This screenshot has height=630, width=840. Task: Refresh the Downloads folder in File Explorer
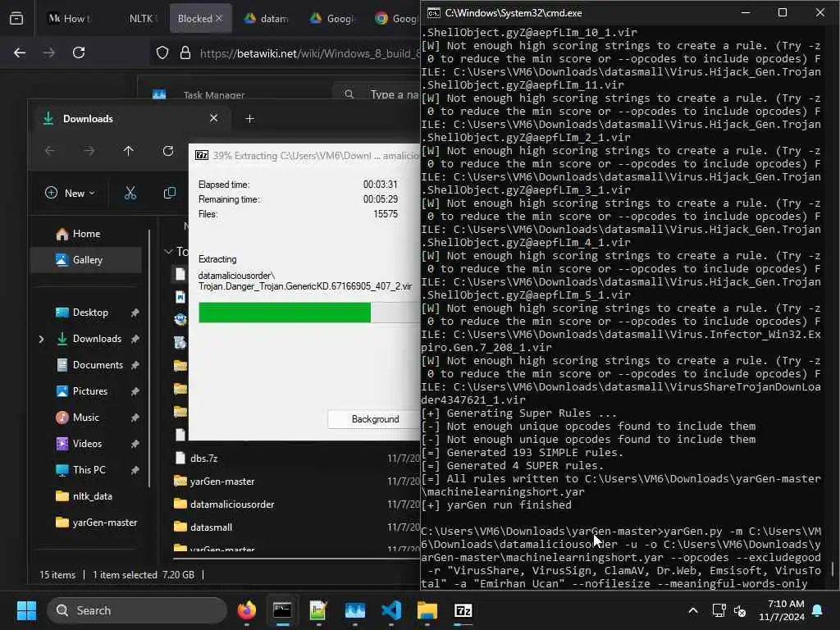tap(168, 151)
